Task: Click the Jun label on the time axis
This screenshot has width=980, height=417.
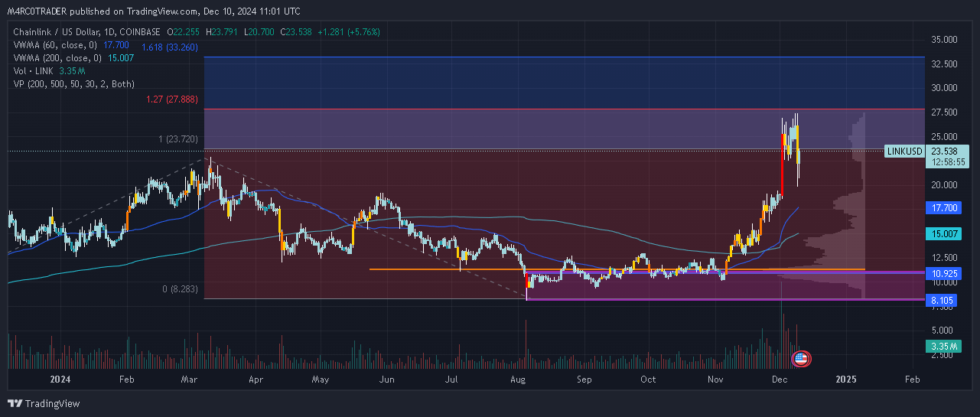Action: click(387, 379)
